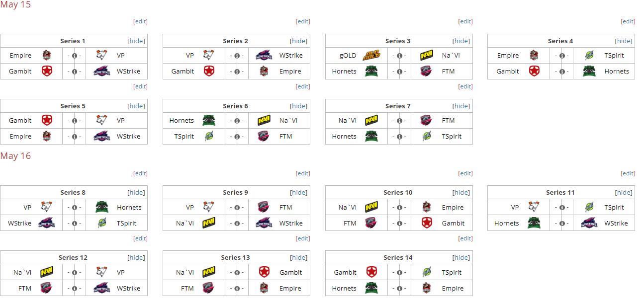Collapse Series 5 using its hide link
Image resolution: width=644 pixels, height=300 pixels.
[136, 106]
